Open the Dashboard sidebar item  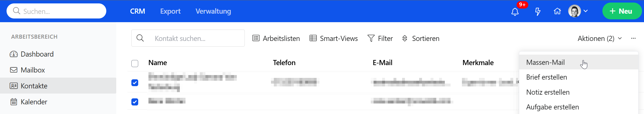tap(37, 54)
